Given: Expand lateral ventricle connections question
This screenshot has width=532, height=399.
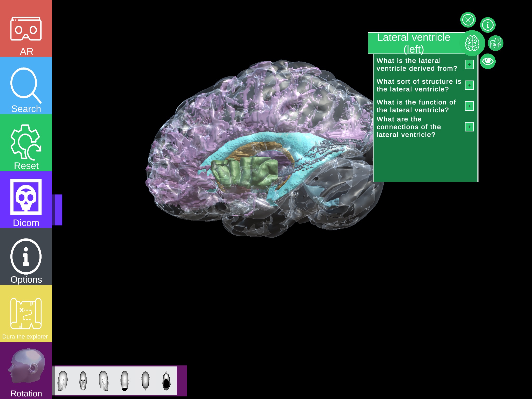Looking at the screenshot, I should pos(470,127).
